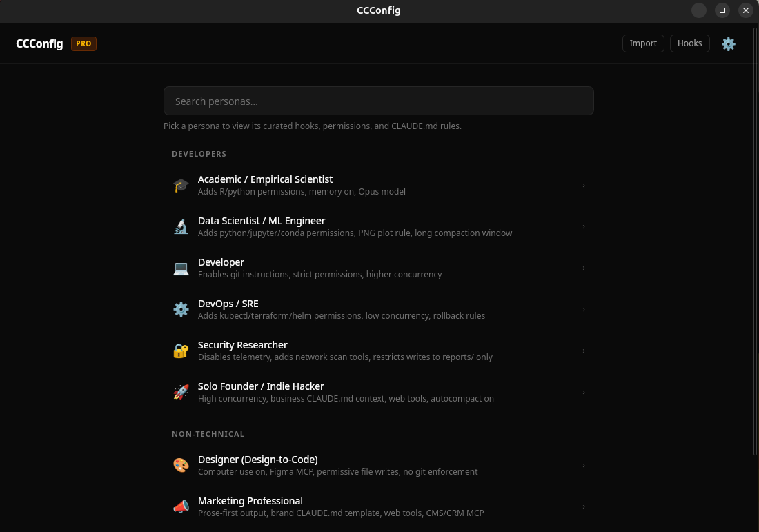Select the Academic / Empirical Scientist title
This screenshot has width=759, height=532.
265,179
